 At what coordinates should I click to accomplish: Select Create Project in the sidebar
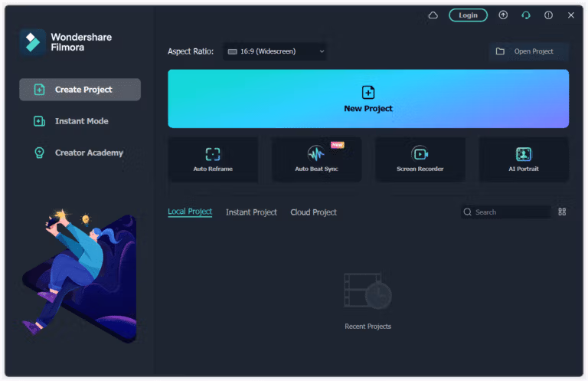(x=80, y=90)
